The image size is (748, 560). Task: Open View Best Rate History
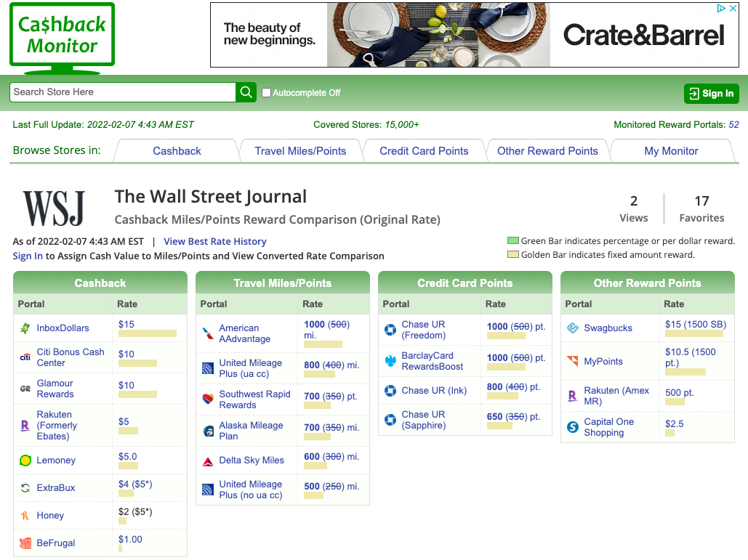214,240
